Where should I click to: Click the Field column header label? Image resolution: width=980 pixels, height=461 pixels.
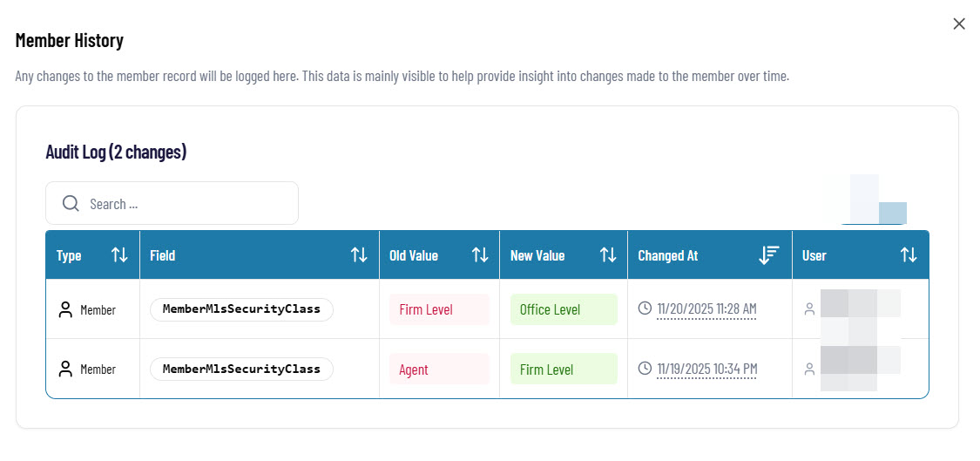click(163, 256)
